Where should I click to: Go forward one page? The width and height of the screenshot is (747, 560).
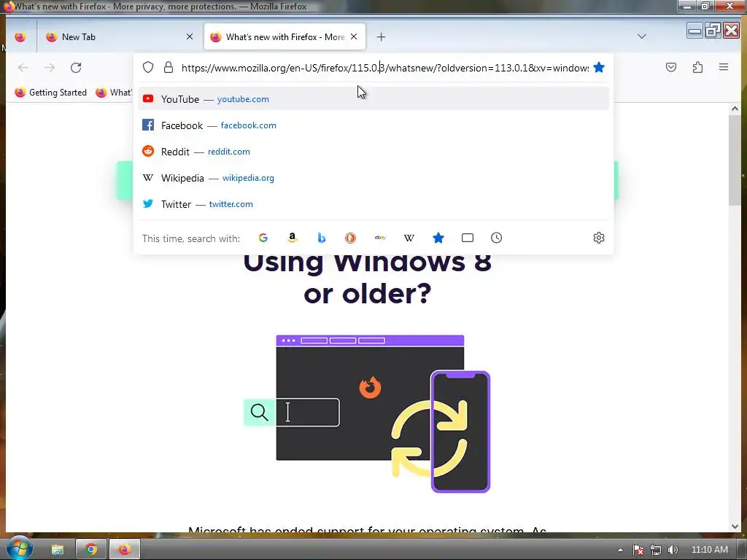50,68
